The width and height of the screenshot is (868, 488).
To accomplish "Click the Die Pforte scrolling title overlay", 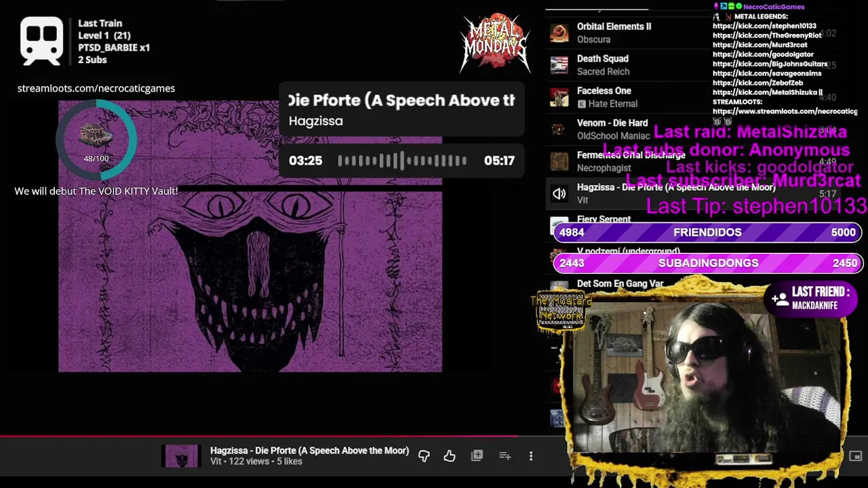I will tap(401, 100).
